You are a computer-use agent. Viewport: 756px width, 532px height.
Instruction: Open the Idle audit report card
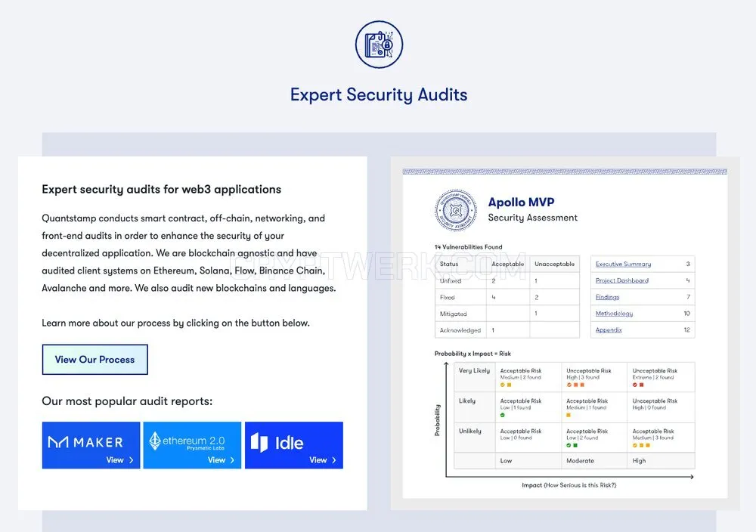tap(294, 445)
